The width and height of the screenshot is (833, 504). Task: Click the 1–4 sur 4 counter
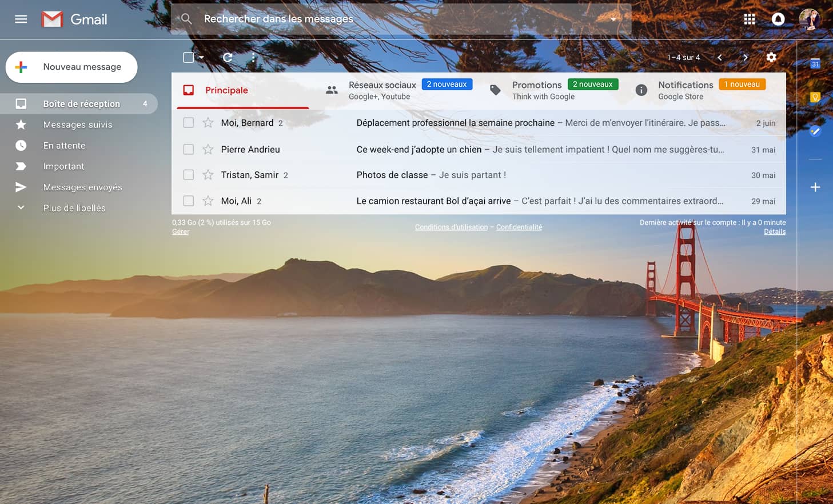[683, 57]
